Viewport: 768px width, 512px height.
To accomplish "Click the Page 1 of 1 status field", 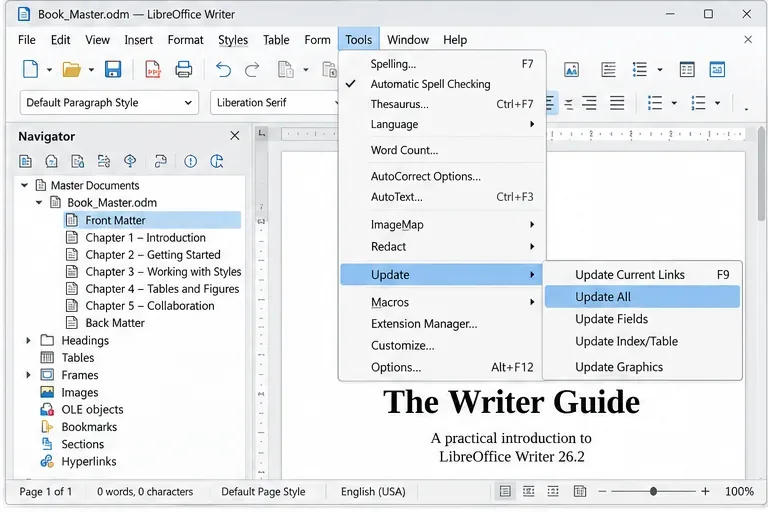I will click(46, 491).
